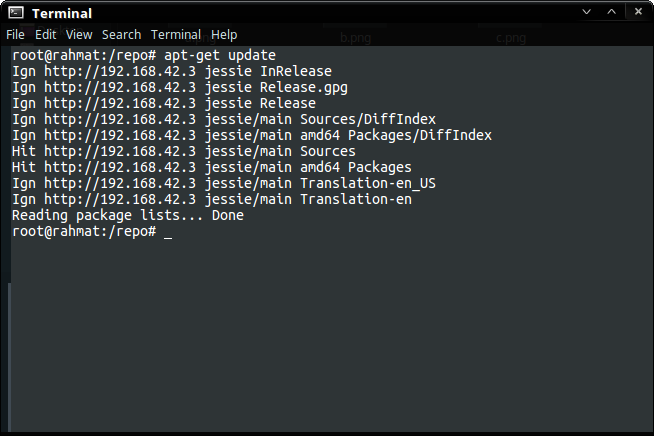Screen dimensions: 654x436
Task: Click the blinking cursor at the last prompt
Action: [168, 231]
